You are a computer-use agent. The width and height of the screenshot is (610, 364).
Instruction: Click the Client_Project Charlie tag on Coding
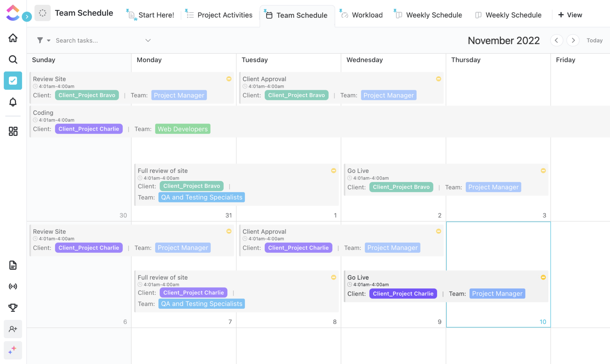coord(89,129)
